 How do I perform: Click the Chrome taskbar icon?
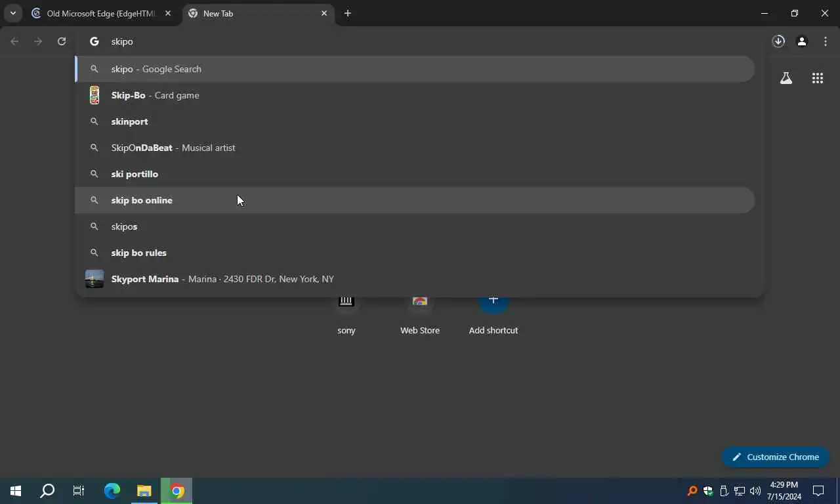177,491
